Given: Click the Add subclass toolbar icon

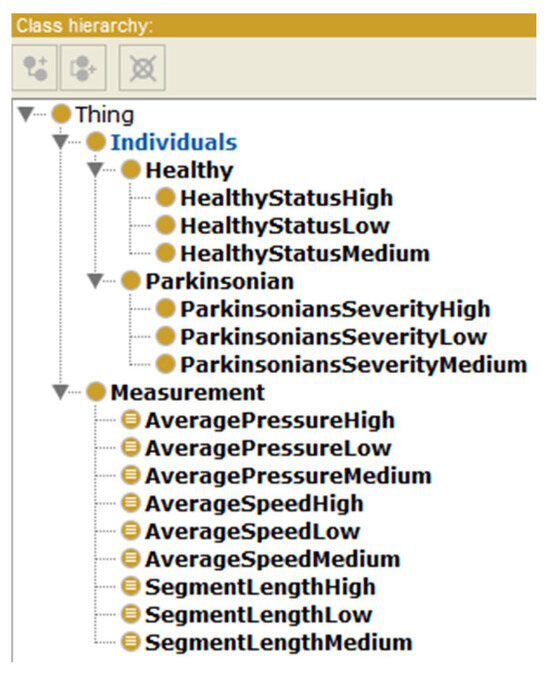Looking at the screenshot, I should [35, 68].
